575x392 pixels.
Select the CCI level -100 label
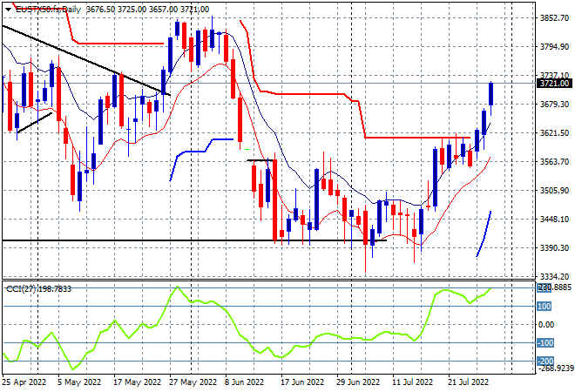pyautogui.click(x=545, y=343)
